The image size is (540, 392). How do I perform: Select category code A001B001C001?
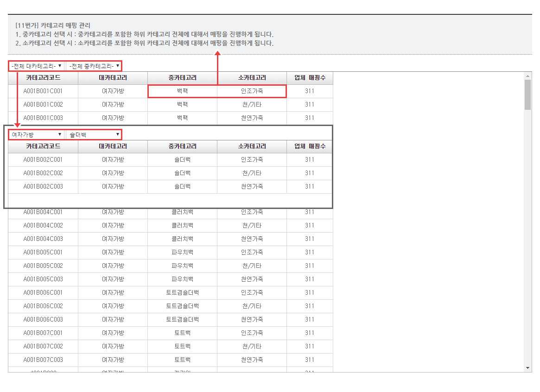43,91
